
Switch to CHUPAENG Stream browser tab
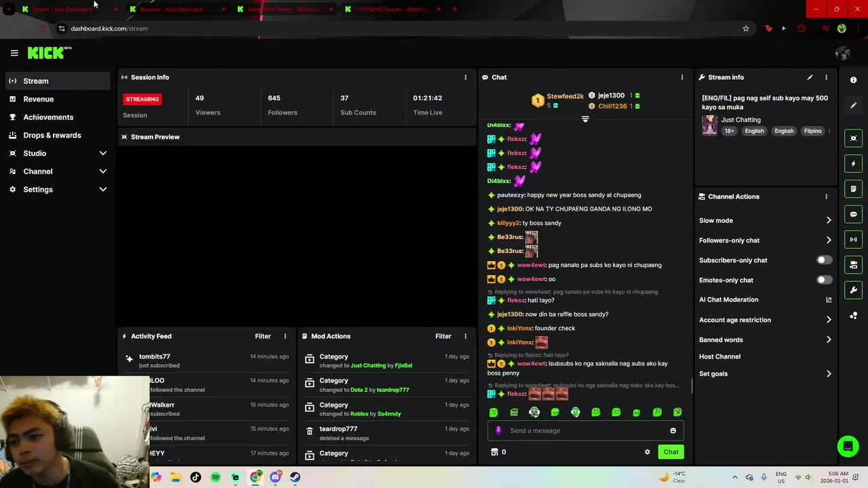[x=391, y=9]
